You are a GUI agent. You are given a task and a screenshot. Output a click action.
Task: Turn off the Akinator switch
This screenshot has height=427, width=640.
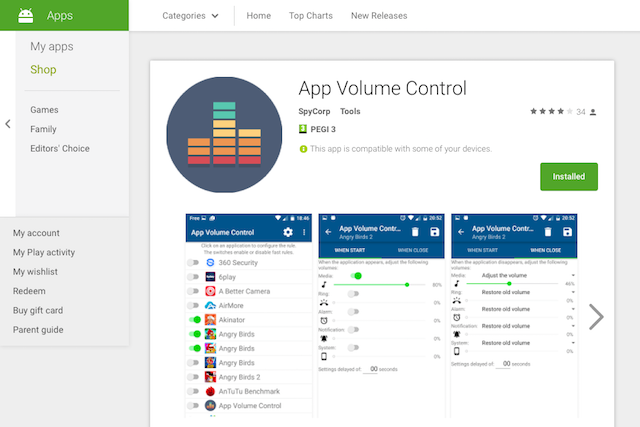click(195, 320)
